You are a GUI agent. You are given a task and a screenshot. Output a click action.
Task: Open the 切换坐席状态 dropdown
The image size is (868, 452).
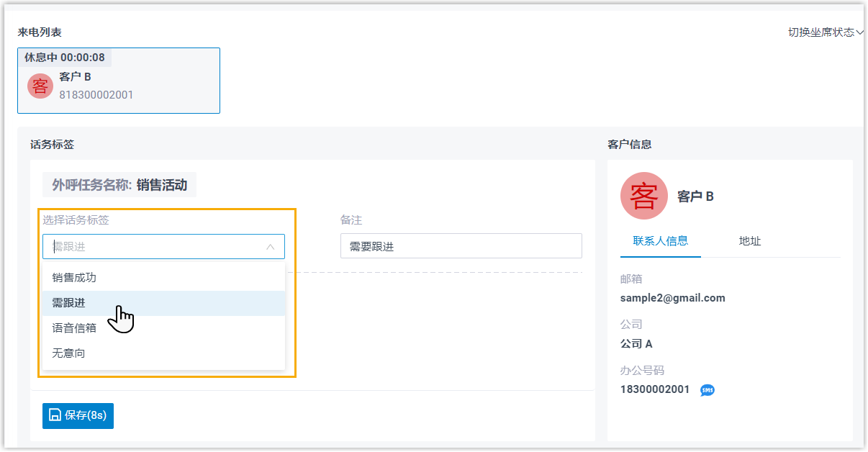(825, 32)
